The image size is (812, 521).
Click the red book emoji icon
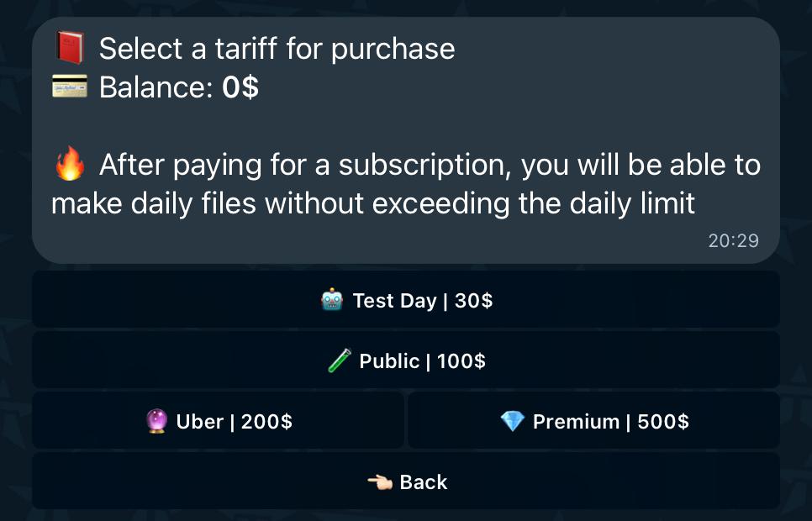coord(70,48)
